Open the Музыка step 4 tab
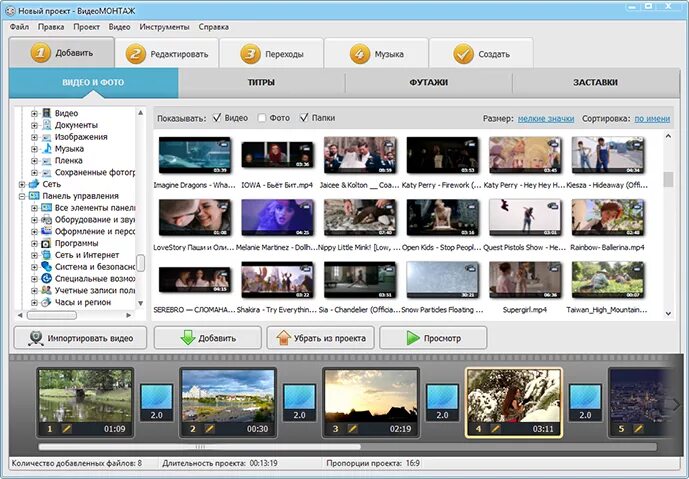Screen dimensions: 689x479 coord(376,54)
